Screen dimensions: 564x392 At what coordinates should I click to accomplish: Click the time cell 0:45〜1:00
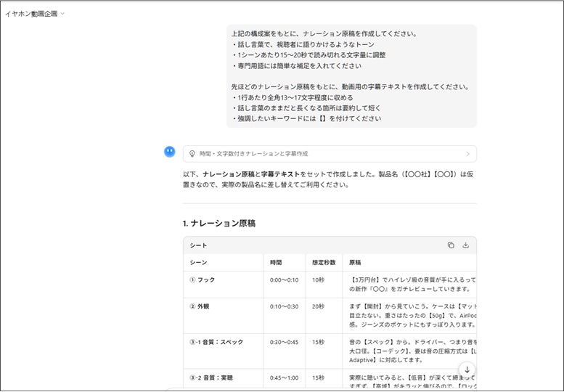(284, 377)
